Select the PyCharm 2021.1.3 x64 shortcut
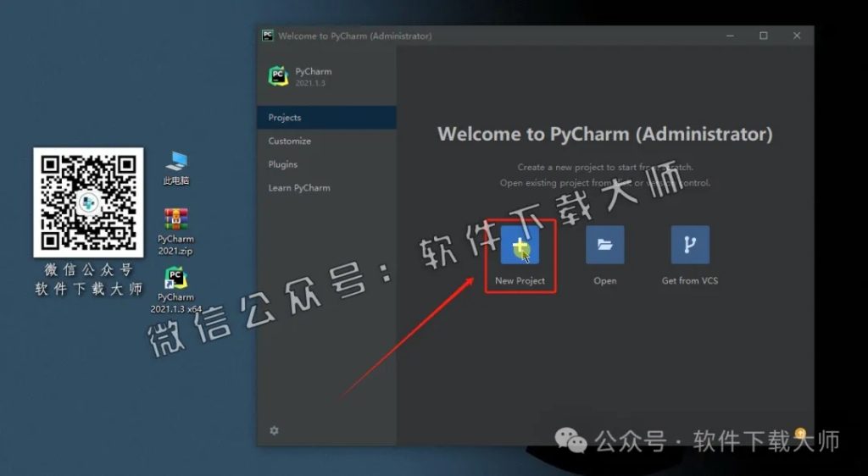Viewport: 868px width, 476px height. 175,291
